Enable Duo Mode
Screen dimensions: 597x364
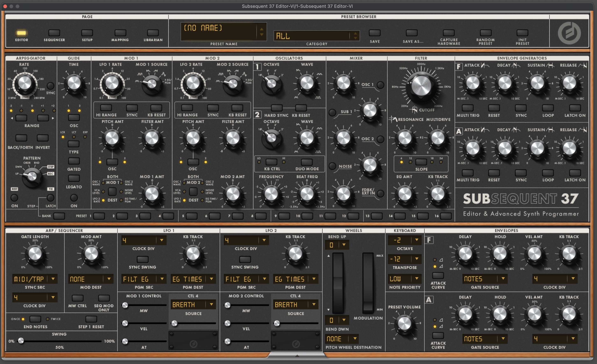307,162
